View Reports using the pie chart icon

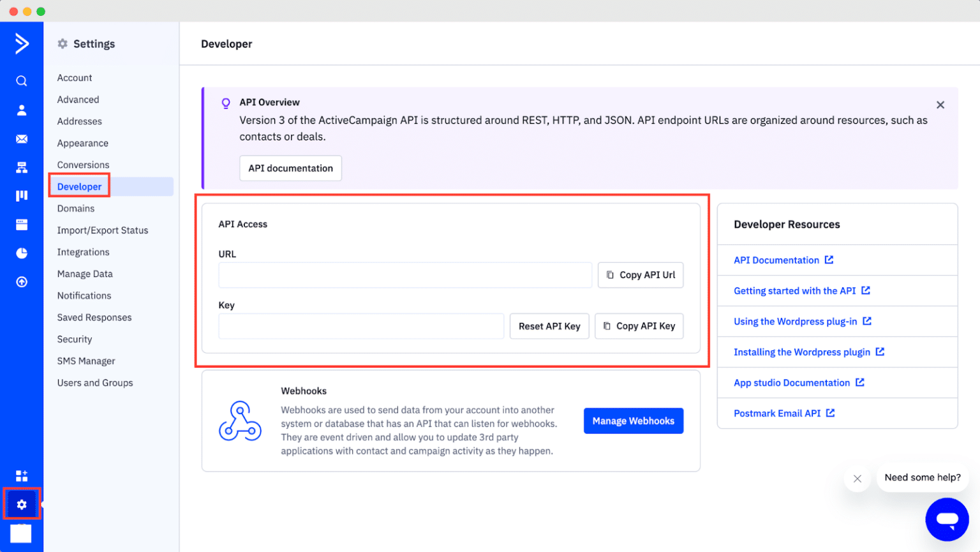click(21, 253)
